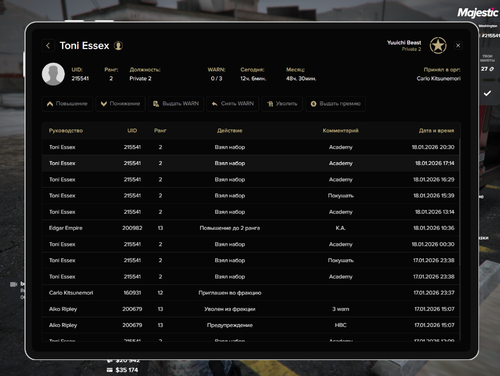Click Carlo Kitsunemori in the log table
The height and width of the screenshot is (376, 500).
[x=71, y=293]
